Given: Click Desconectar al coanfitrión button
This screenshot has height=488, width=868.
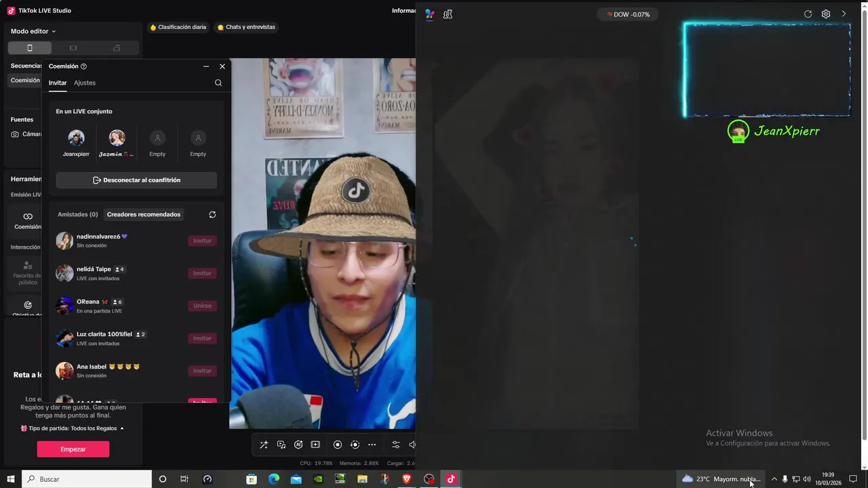Looking at the screenshot, I should coord(136,180).
